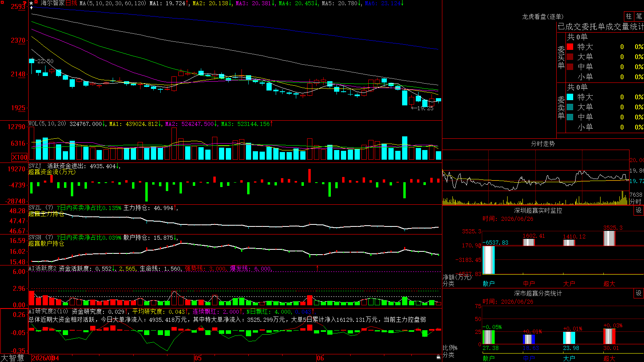
Task: Click the dark red 中单 swatch under 委买单
Action: [x=570, y=67]
